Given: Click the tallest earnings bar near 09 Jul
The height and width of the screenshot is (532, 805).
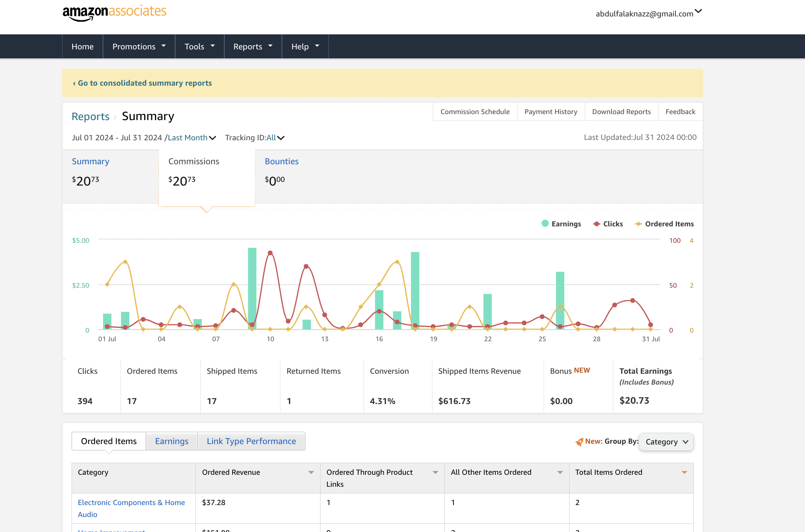Looking at the screenshot, I should 252,288.
